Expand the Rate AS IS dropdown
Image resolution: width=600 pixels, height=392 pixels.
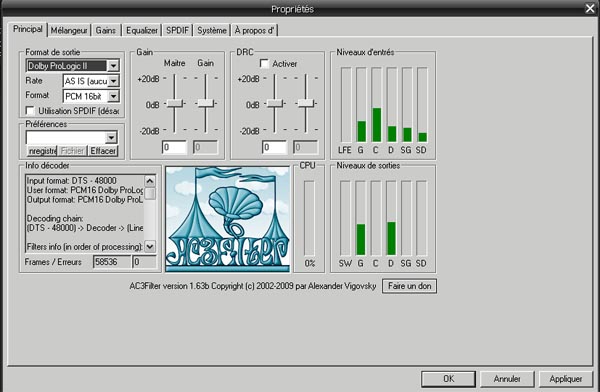pyautogui.click(x=113, y=81)
